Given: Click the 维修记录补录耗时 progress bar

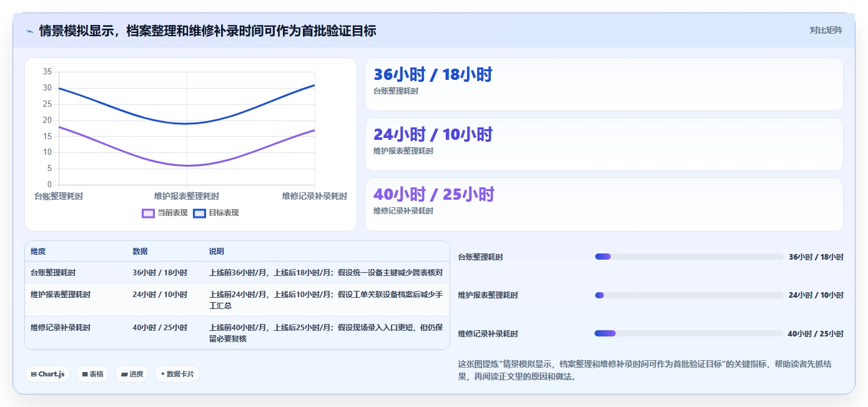Looking at the screenshot, I should click(689, 333).
